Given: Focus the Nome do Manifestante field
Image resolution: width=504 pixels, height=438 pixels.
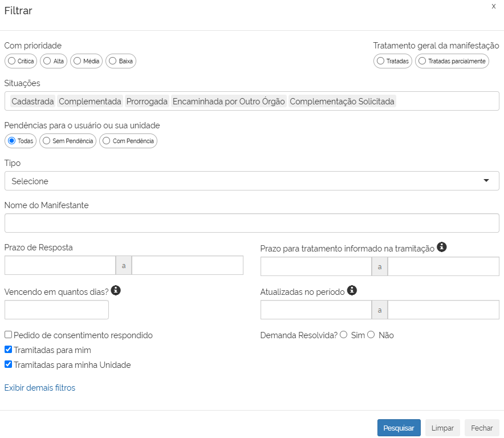Looking at the screenshot, I should [251, 223].
